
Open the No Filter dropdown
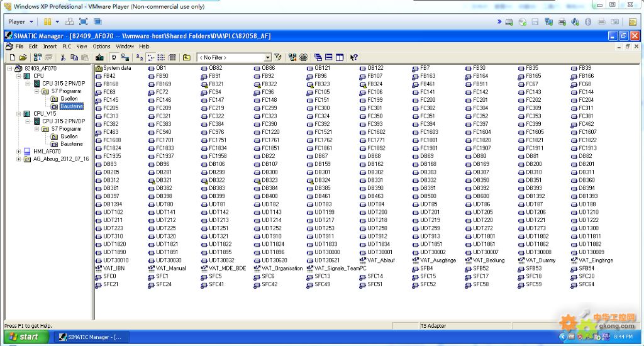pos(267,57)
